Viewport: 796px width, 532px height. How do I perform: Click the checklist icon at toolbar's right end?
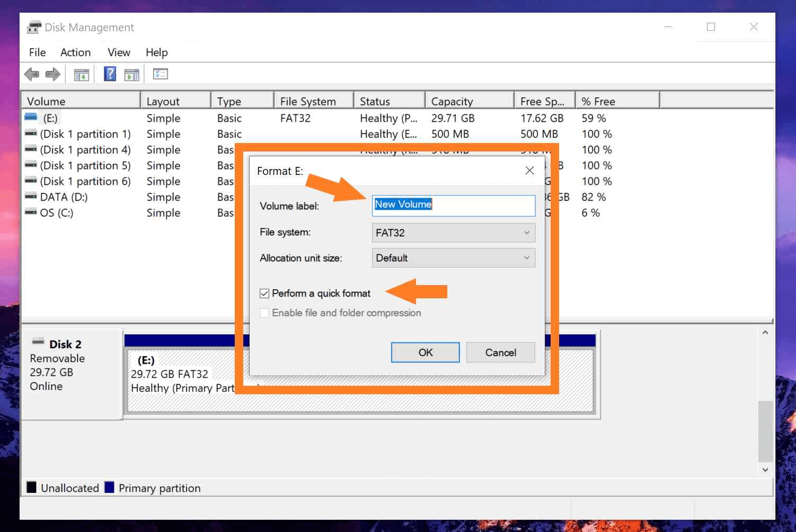pyautogui.click(x=160, y=74)
